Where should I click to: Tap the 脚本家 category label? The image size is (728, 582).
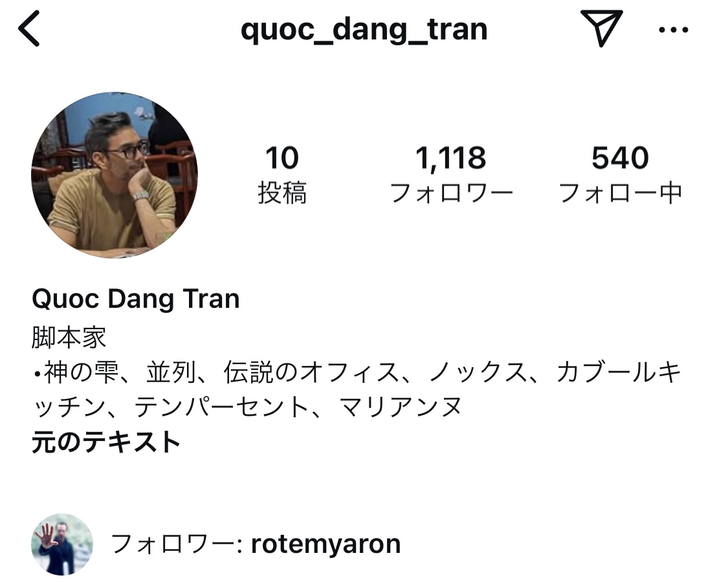pos(69,338)
